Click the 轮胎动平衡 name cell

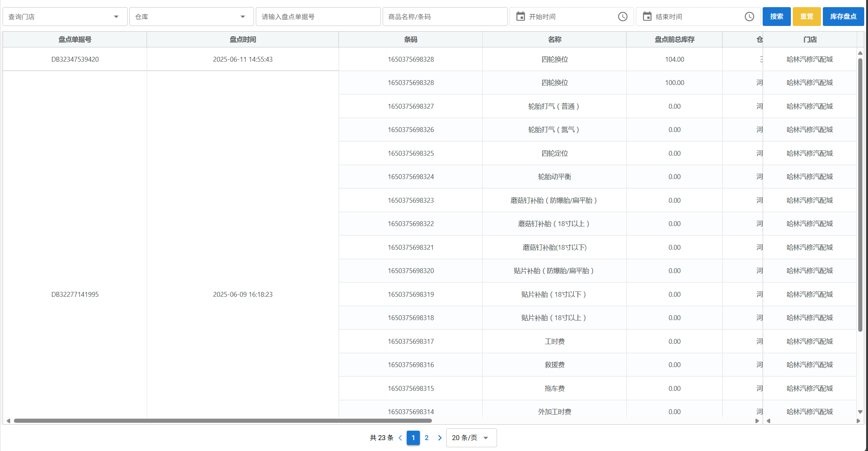(x=555, y=177)
